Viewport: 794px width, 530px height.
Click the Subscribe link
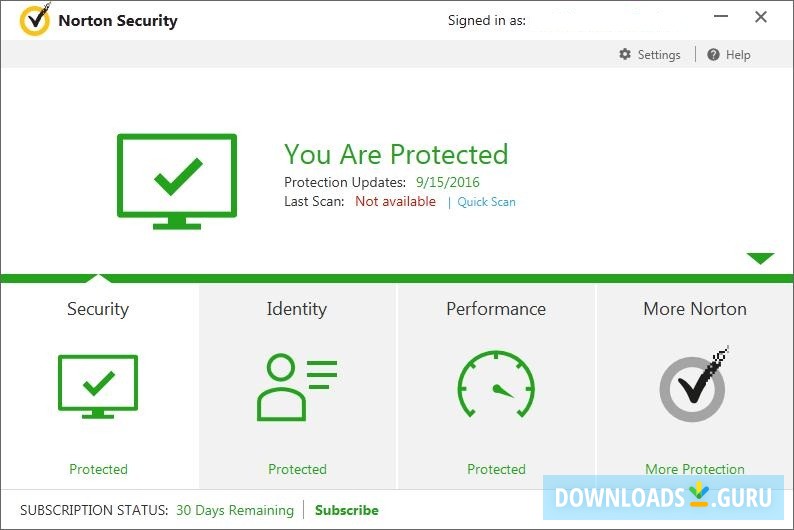[x=347, y=510]
